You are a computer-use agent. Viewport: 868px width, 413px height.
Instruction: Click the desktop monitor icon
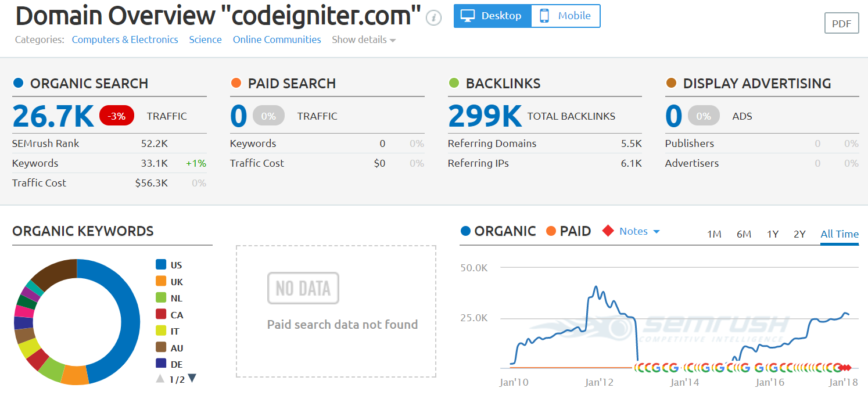pyautogui.click(x=469, y=16)
